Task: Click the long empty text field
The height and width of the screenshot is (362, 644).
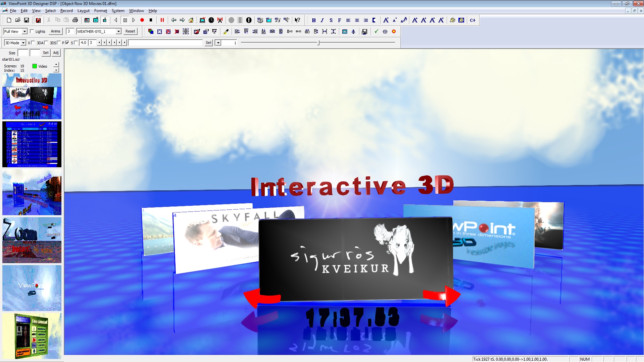Action: (165, 43)
